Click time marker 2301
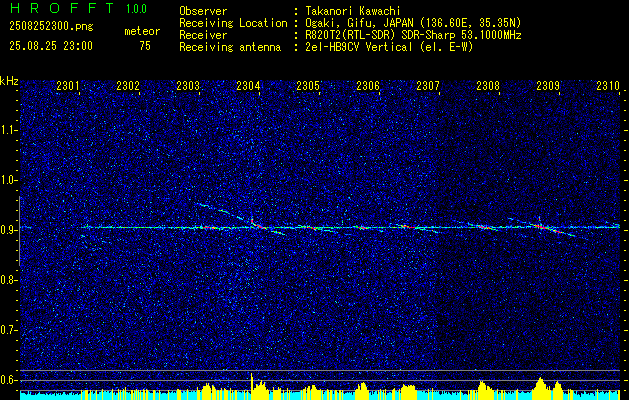The height and width of the screenshot is (400, 629). [x=68, y=85]
